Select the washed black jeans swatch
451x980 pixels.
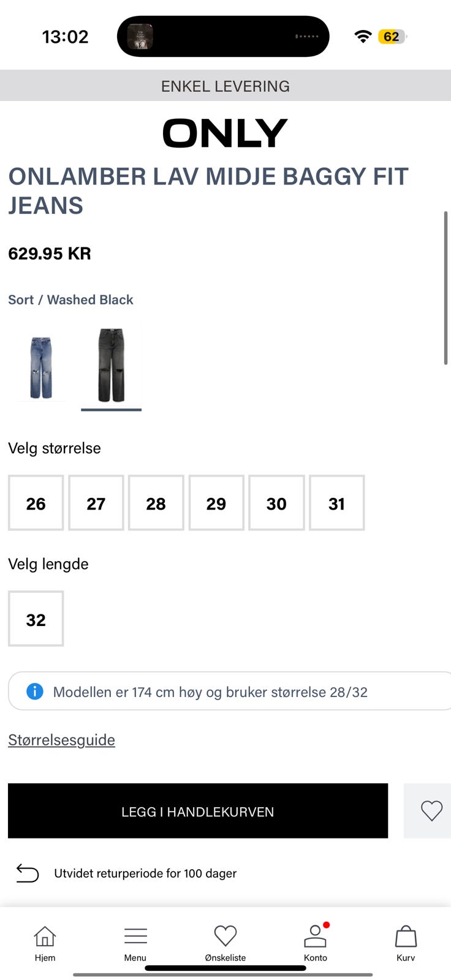tap(112, 366)
